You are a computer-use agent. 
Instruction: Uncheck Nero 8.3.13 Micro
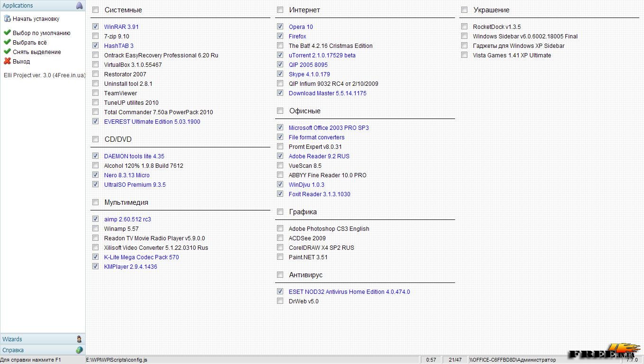96,175
